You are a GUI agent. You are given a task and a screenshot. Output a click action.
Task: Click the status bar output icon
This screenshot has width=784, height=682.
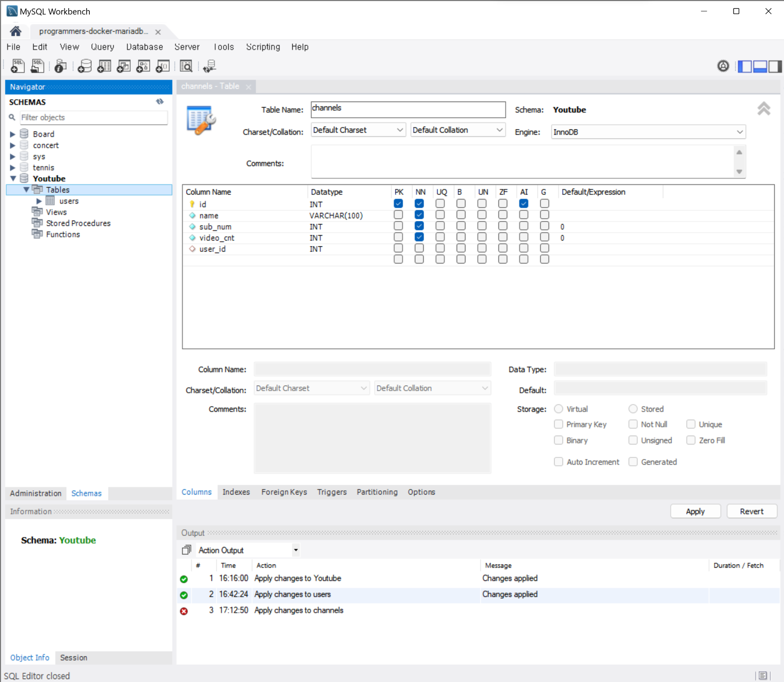762,675
